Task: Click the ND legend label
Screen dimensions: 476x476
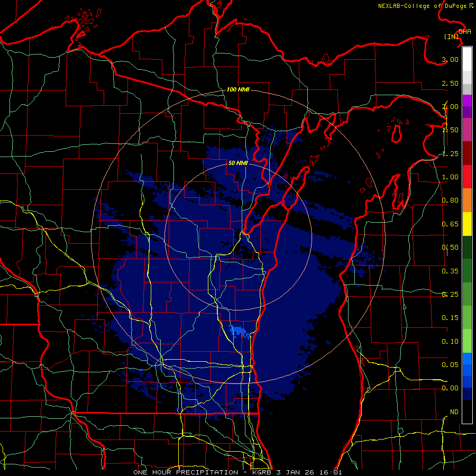Action: point(454,412)
